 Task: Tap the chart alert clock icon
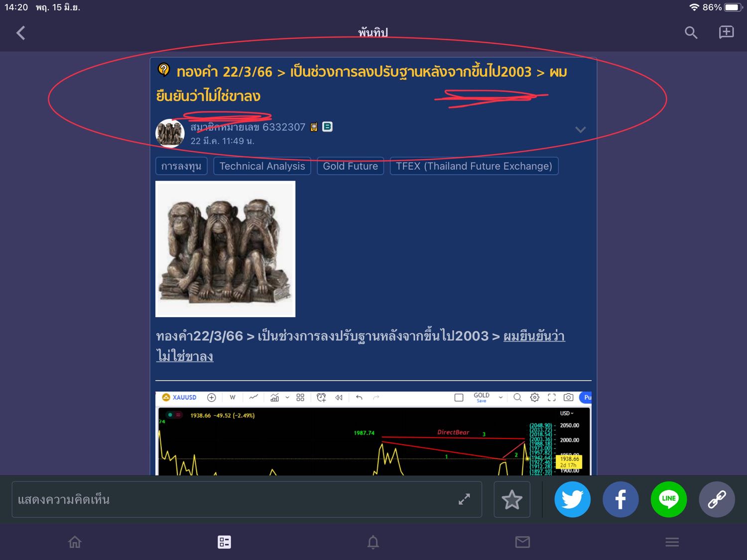pyautogui.click(x=321, y=397)
